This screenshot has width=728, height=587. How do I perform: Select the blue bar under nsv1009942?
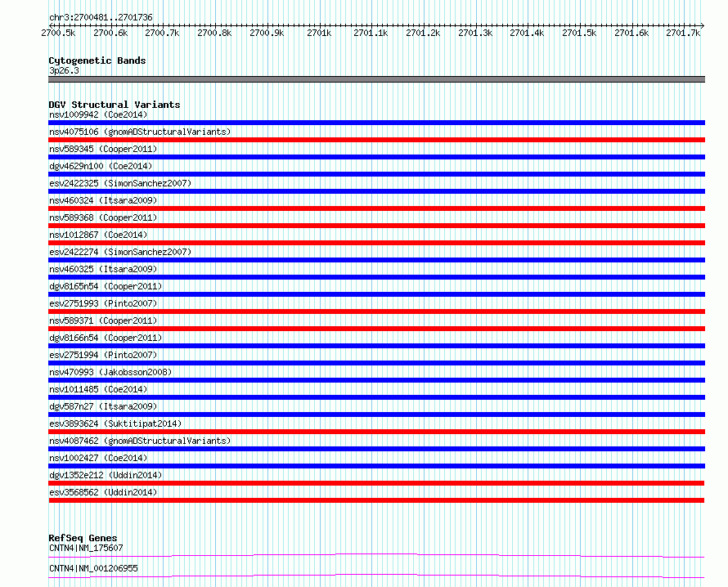[x=376, y=123]
